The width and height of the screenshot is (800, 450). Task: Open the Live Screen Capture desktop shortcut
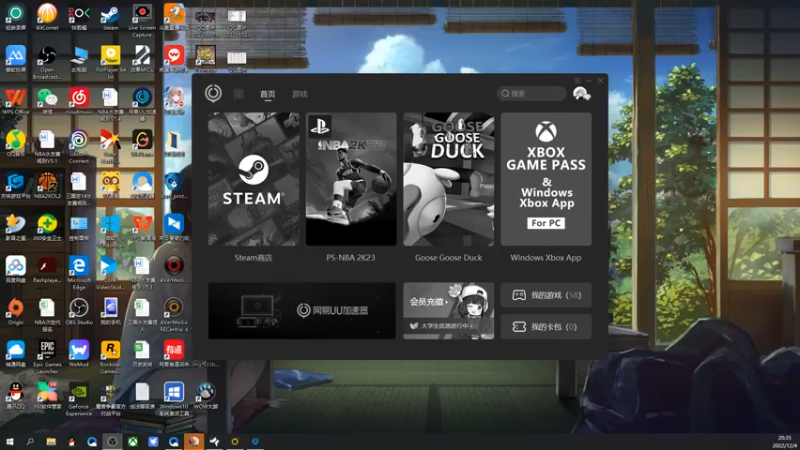pyautogui.click(x=142, y=20)
